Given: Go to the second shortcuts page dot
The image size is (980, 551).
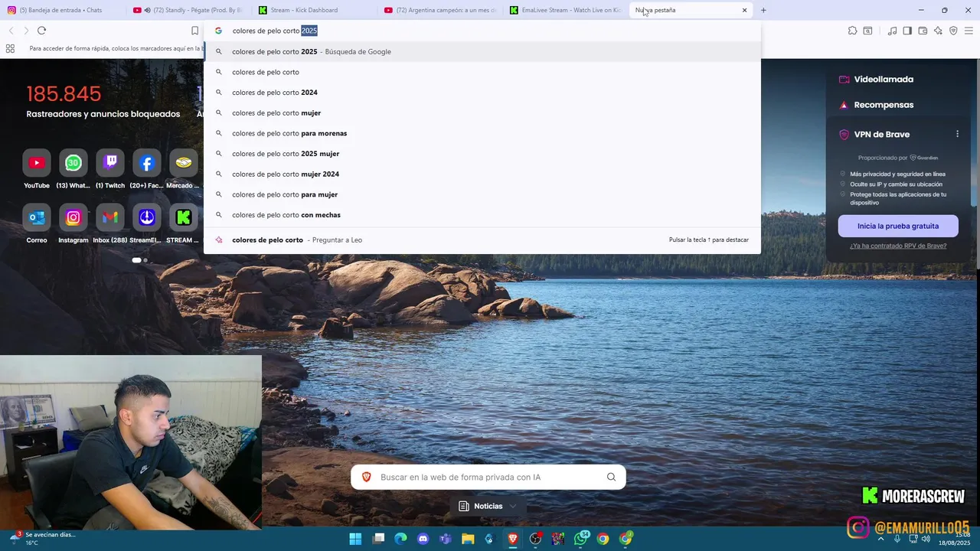Looking at the screenshot, I should (145, 260).
